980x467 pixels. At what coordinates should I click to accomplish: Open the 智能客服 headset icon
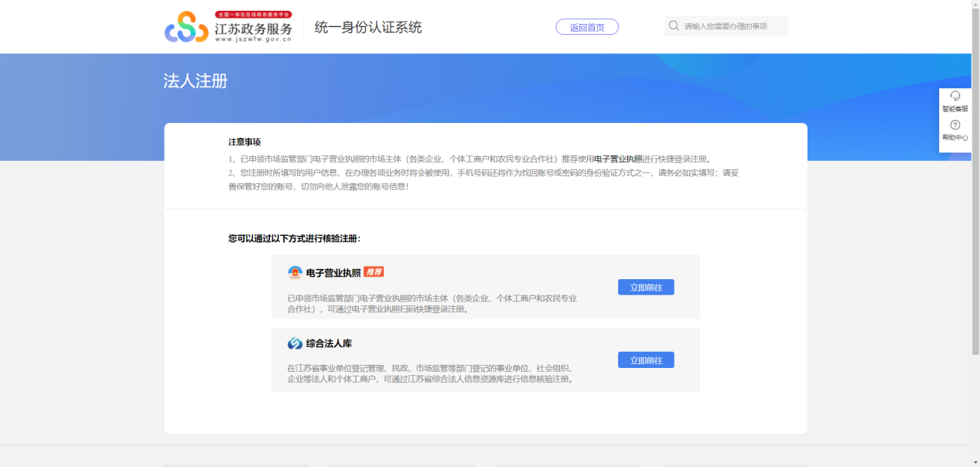click(x=954, y=96)
